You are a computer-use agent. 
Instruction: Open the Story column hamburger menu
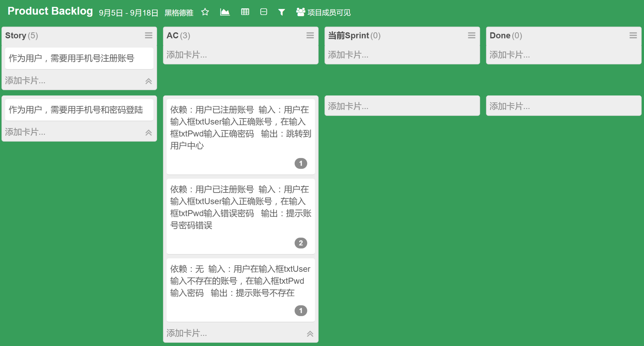pos(149,35)
